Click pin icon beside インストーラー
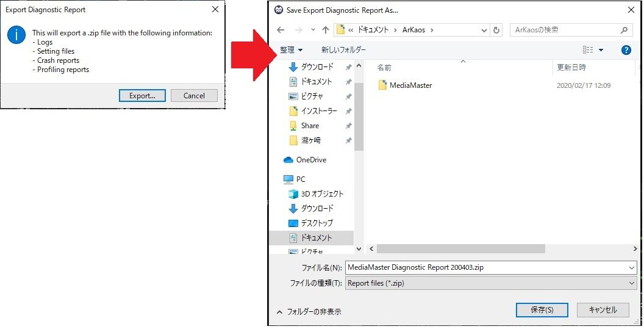This screenshot has width=644, height=329. 348,111
